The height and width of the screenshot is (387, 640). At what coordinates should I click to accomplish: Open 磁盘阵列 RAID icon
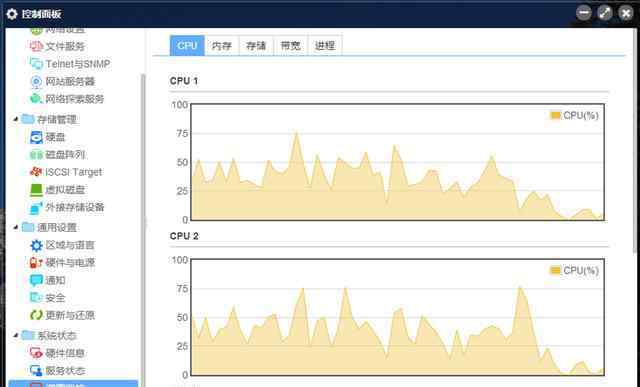coord(36,155)
